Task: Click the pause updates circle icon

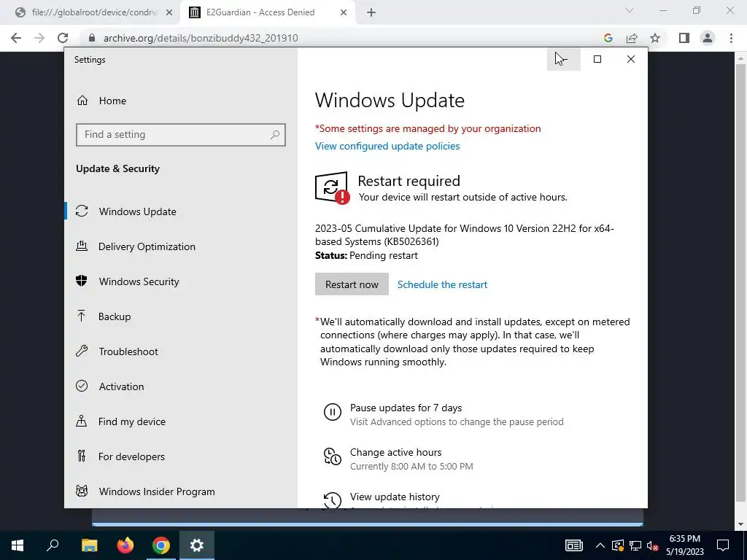Action: point(333,412)
